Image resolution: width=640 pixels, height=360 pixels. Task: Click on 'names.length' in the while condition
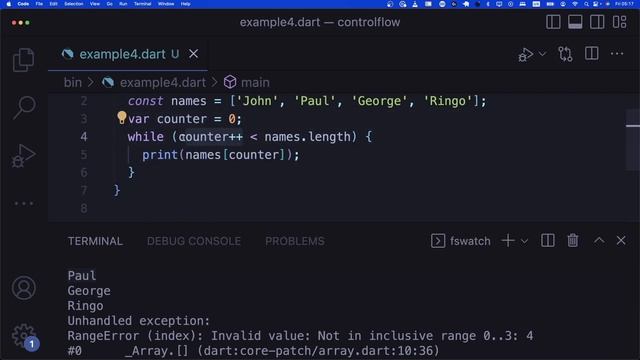pyautogui.click(x=307, y=137)
